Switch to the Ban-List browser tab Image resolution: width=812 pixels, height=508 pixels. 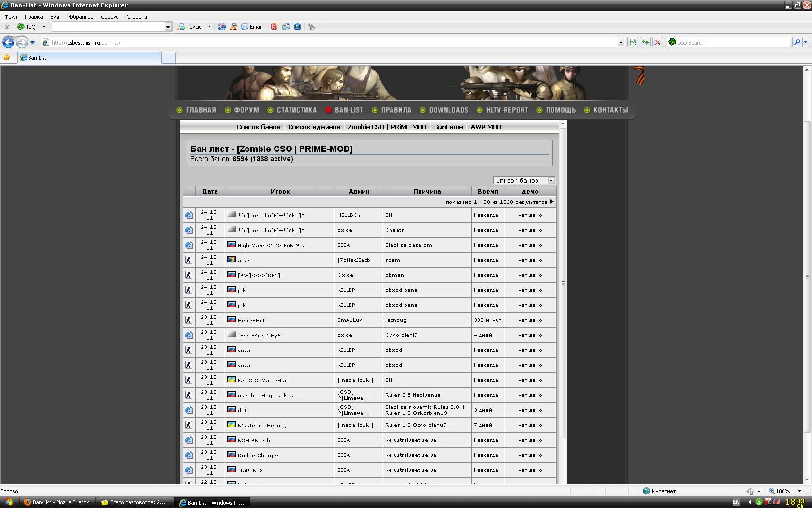(89, 58)
